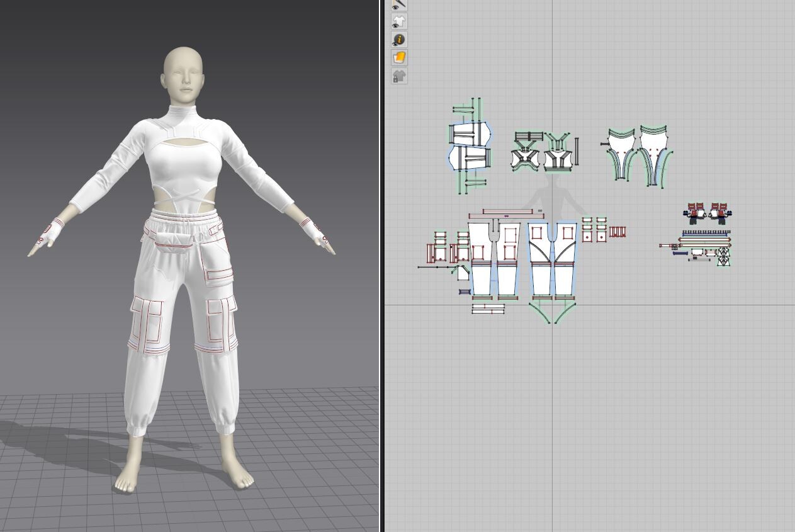Select the upper sleeve pattern piece
This screenshot has width=795, height=532.
pyautogui.click(x=469, y=133)
